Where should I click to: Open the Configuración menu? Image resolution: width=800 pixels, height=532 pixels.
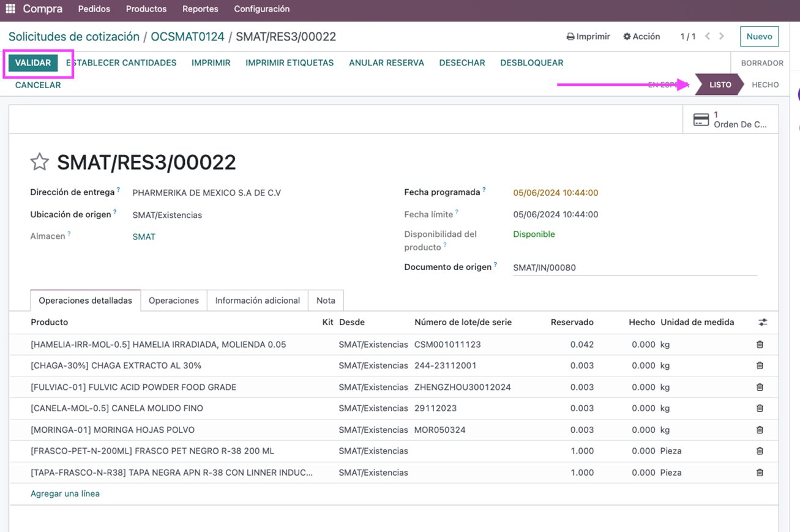point(262,9)
